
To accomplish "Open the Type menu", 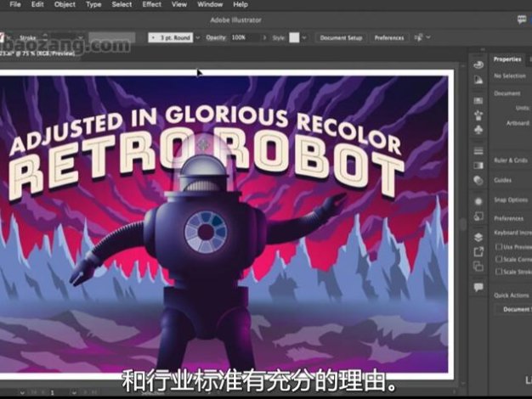I will tap(93, 4).
